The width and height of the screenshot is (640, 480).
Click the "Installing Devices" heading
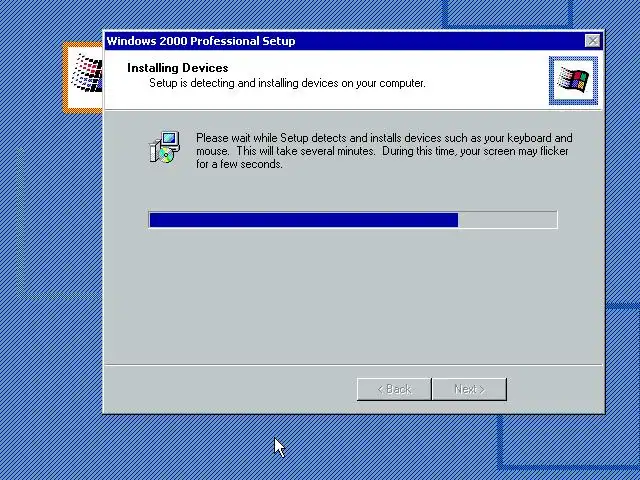178,68
